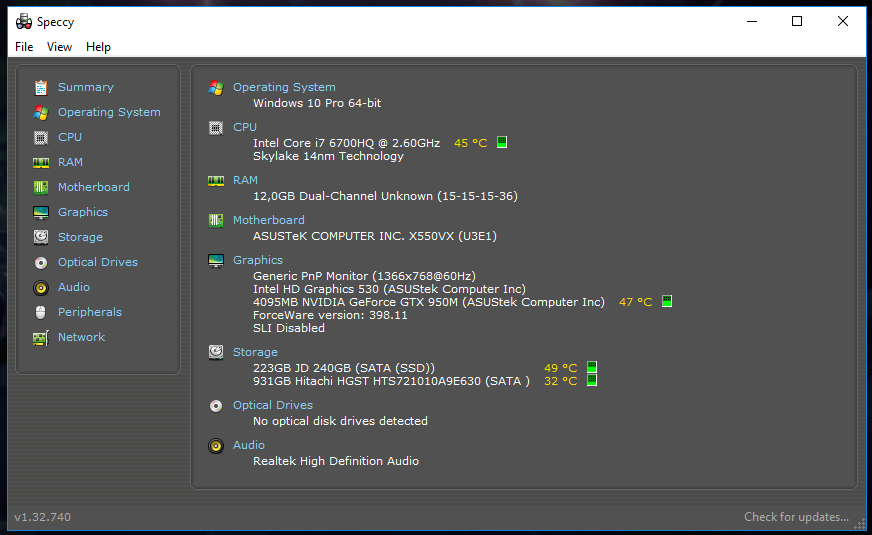Click the RAM stick icon in sidebar
Screen dimensions: 872x535
click(41, 162)
